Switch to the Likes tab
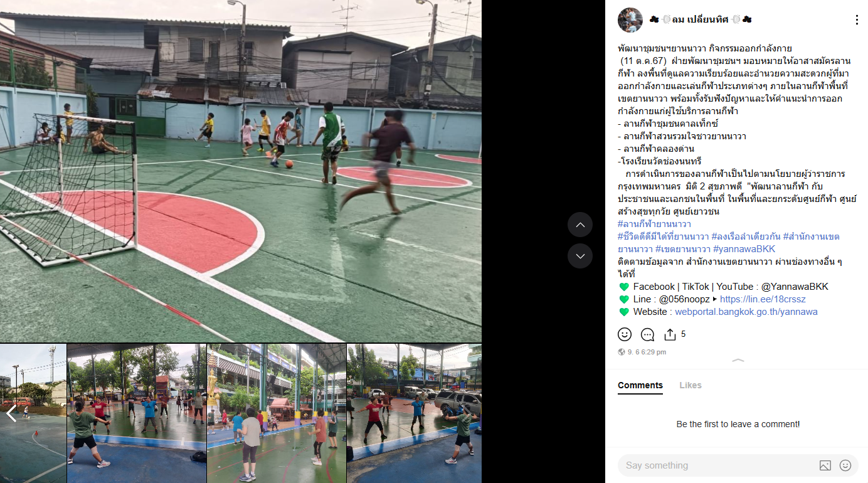Image resolution: width=868 pixels, height=483 pixels. [691, 385]
